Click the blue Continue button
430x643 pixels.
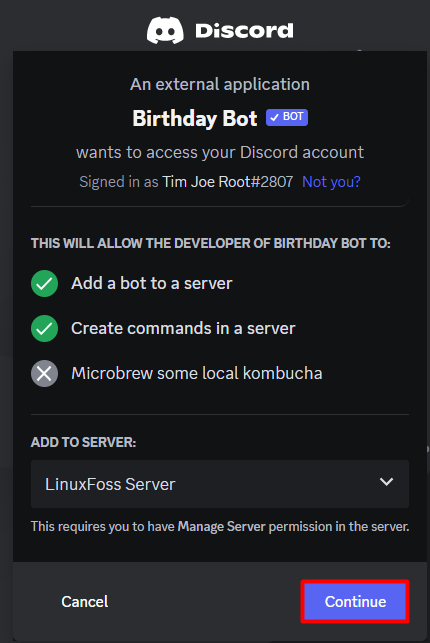pos(355,602)
